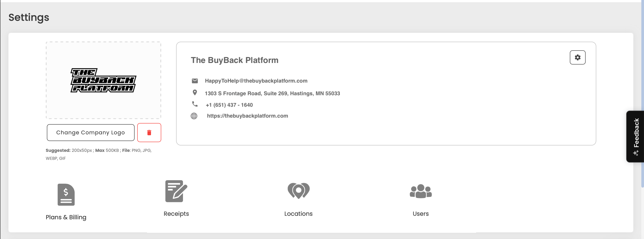The image size is (644, 239).
Task: Click the https://thebuybackplatform.com website URL
Action: point(248,116)
